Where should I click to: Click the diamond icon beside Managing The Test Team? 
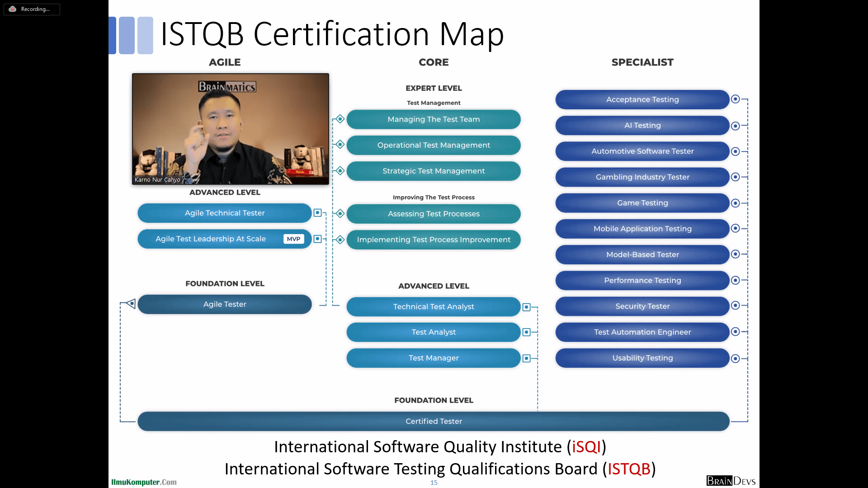(340, 119)
